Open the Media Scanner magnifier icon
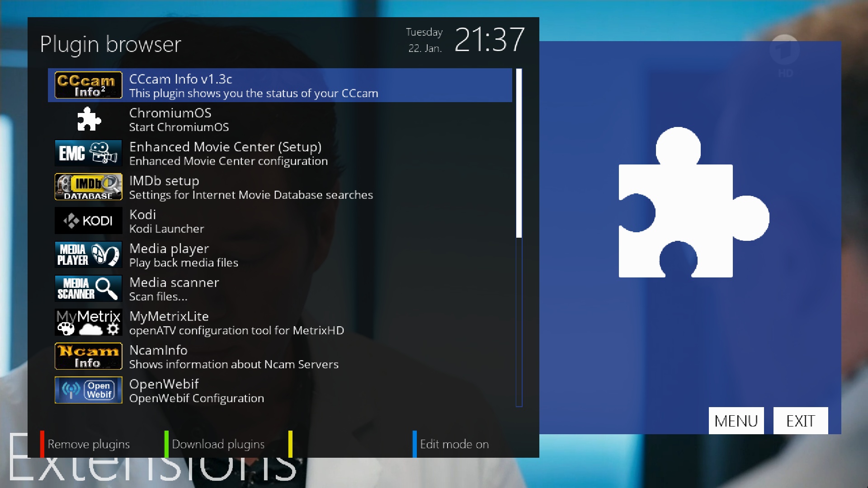The width and height of the screenshot is (868, 488). (x=88, y=288)
